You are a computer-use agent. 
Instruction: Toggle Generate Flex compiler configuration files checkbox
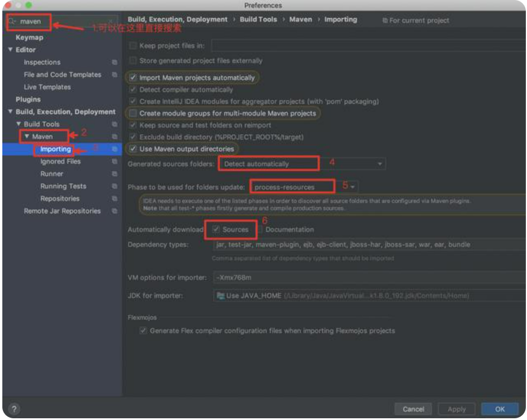point(143,331)
